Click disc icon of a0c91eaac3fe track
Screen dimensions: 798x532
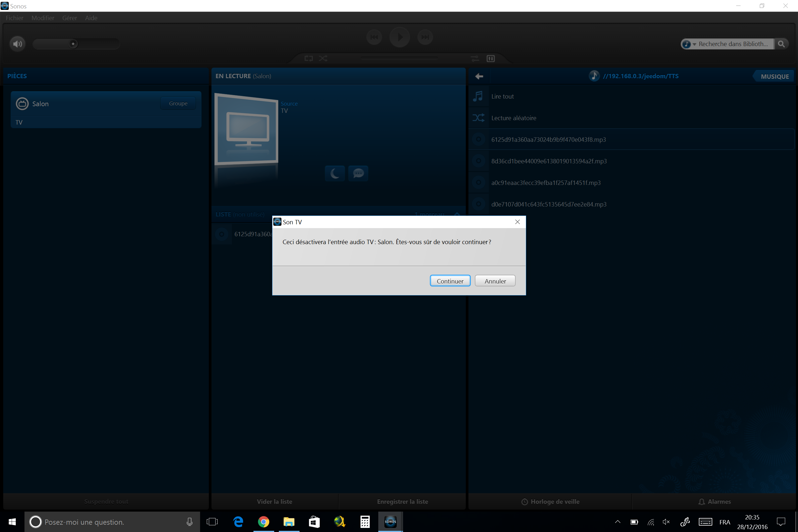[x=478, y=183]
